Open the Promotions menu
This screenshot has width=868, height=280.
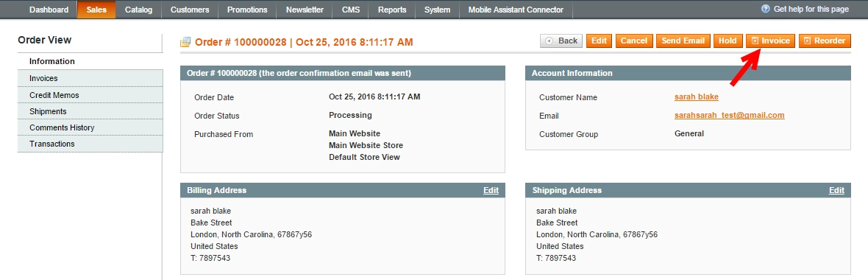pyautogui.click(x=247, y=10)
